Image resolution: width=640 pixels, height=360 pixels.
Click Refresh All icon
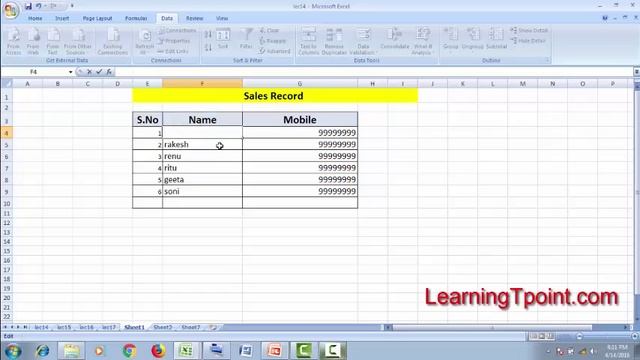144,37
